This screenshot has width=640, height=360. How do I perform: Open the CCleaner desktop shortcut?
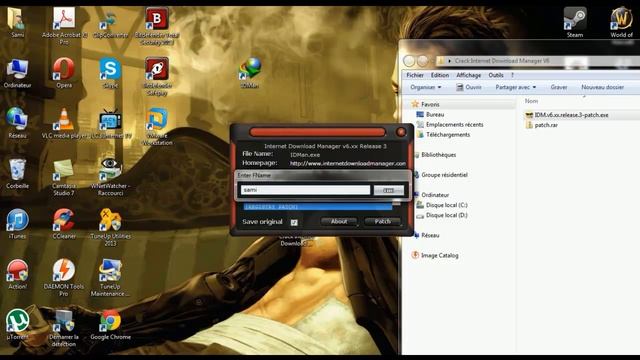click(64, 224)
